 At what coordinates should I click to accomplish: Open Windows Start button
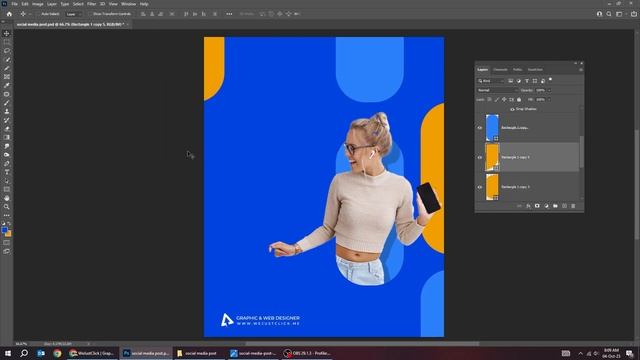(x=8, y=353)
